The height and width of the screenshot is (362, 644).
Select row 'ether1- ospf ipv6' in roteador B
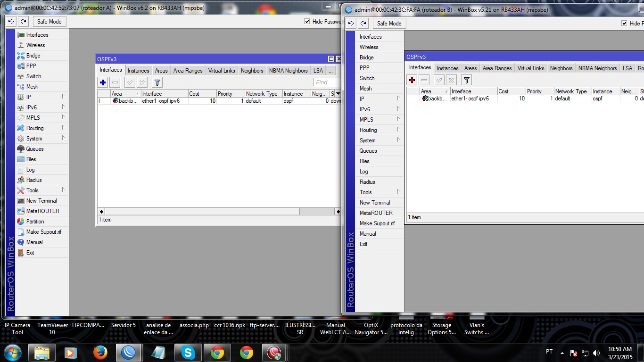525,99
